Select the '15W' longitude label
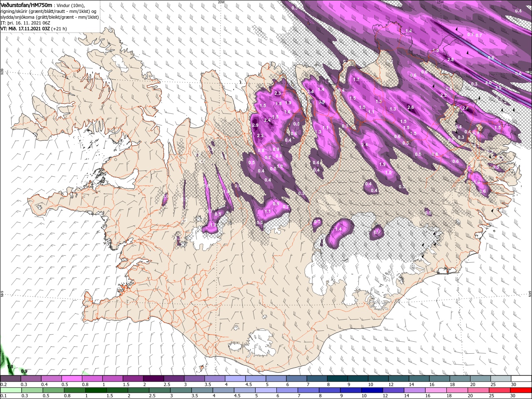This screenshot has height=399, width=532. coord(440,2)
